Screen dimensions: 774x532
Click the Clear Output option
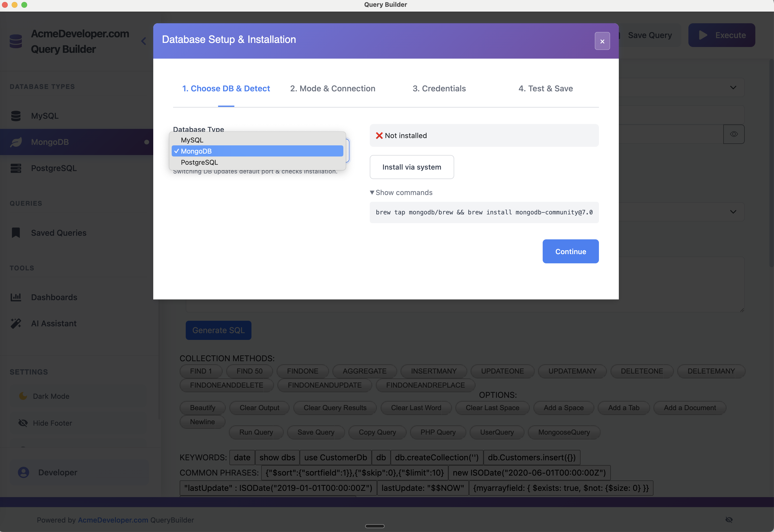click(259, 408)
